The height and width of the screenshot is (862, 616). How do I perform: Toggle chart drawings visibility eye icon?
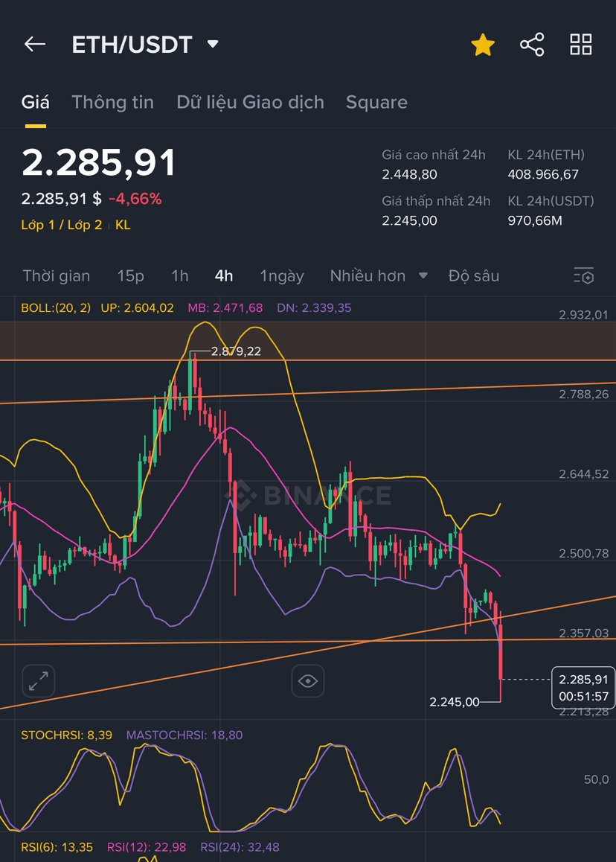(308, 681)
